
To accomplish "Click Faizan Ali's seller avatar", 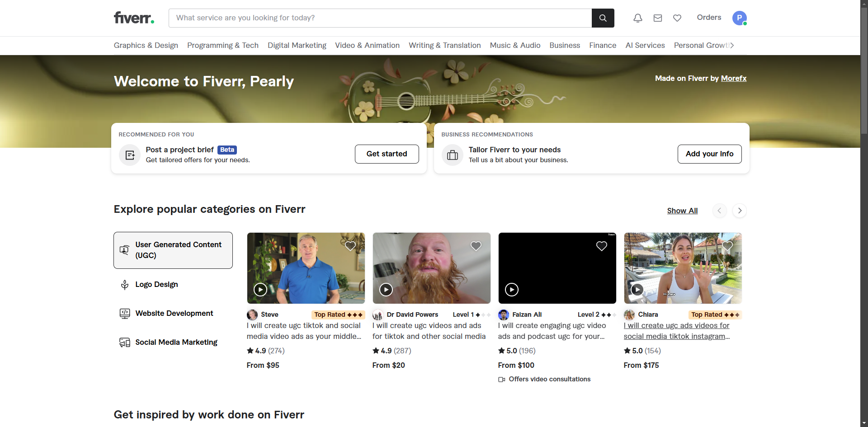I will [504, 314].
